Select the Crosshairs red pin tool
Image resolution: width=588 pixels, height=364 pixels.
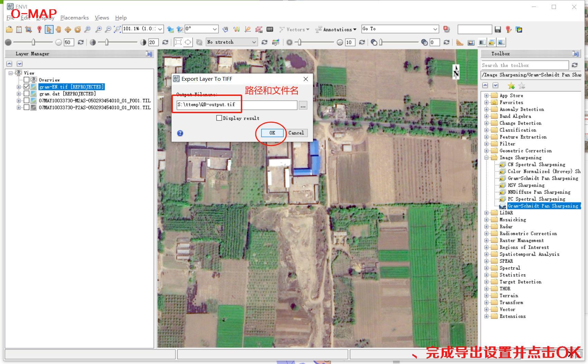click(39, 30)
